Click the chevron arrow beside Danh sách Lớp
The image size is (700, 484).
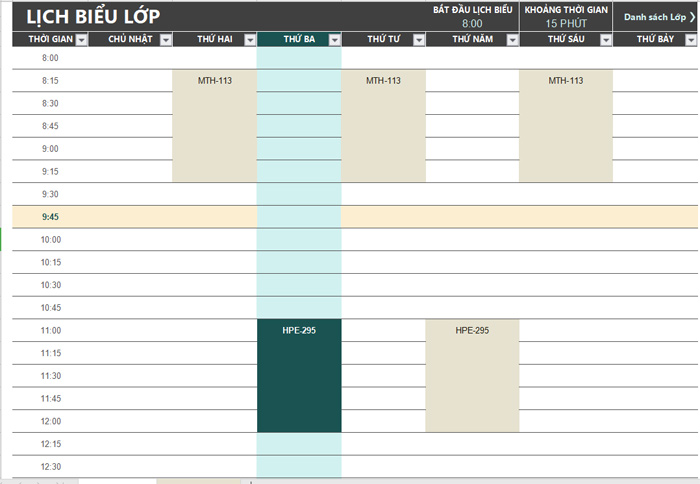[692, 17]
